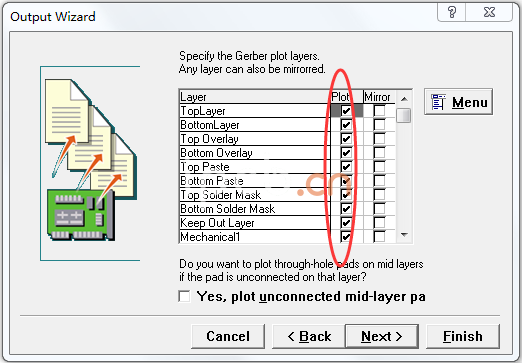Click the Layer column header
Image resolution: width=522 pixels, height=363 pixels.
click(255, 97)
